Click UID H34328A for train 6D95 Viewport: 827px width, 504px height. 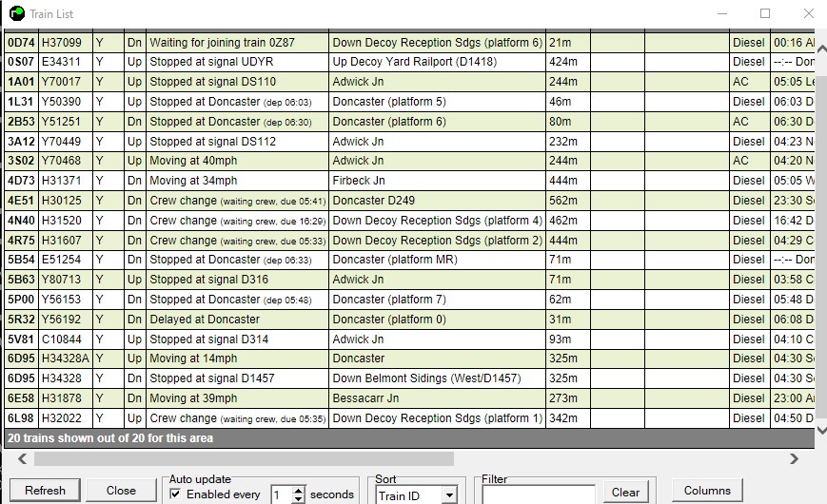[x=66, y=359]
